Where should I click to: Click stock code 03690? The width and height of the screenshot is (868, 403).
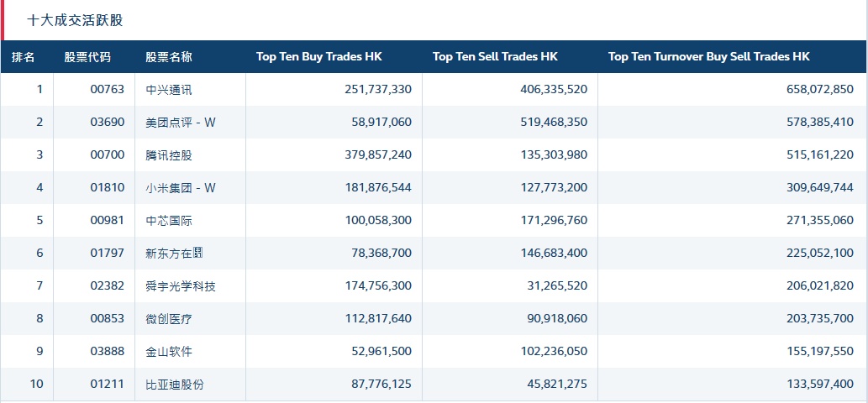(x=107, y=123)
